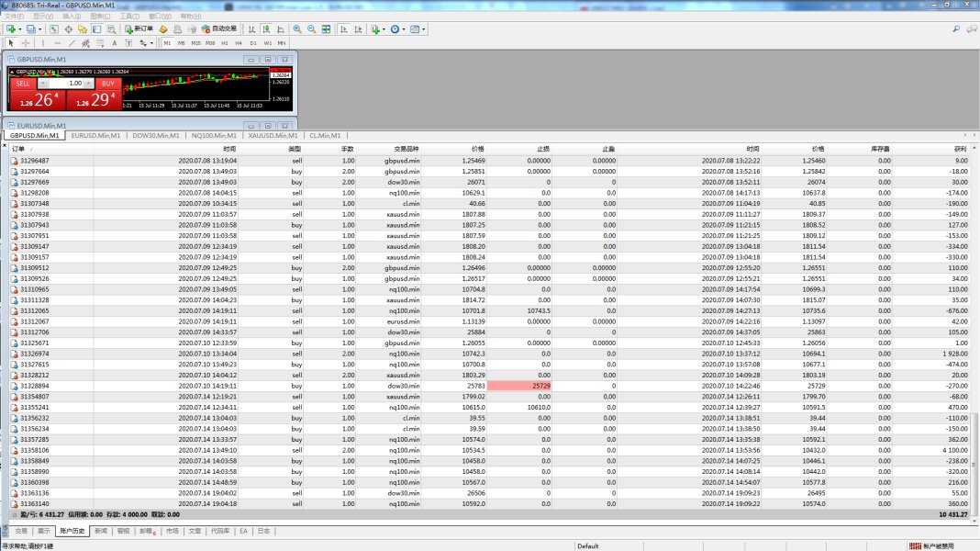The height and width of the screenshot is (551, 980).
Task: Expand the periodicity clock dropdown
Action: (405, 29)
